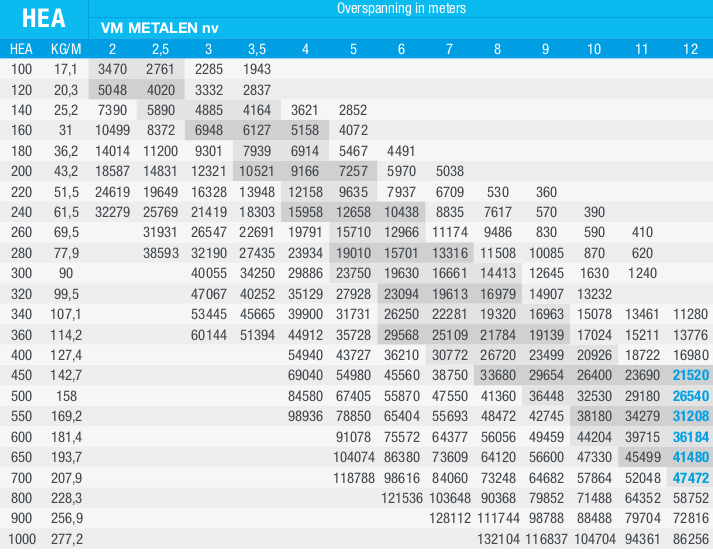This screenshot has width=713, height=552.
Task: Select the blue value 36184
Action: pyautogui.click(x=691, y=437)
